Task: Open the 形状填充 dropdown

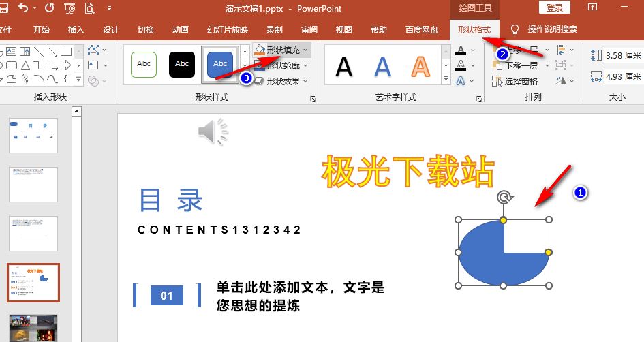Action: click(307, 50)
